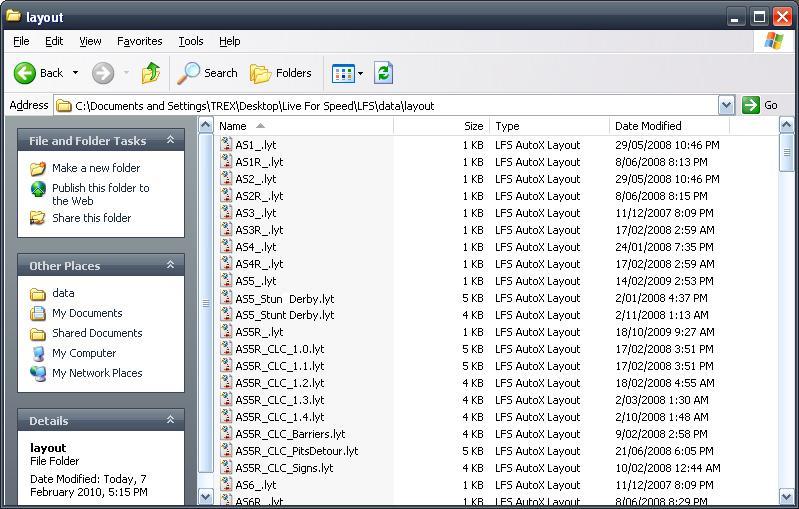The image size is (799, 509).
Task: Select the AS4R_.lyt file icon
Action: pos(226,263)
